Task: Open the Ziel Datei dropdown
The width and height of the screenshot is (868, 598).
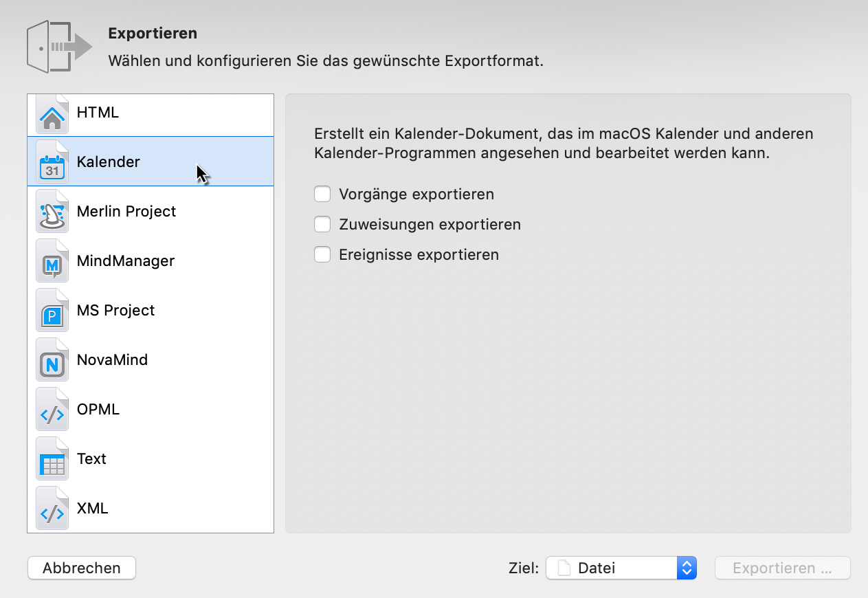Action: pyautogui.click(x=687, y=568)
